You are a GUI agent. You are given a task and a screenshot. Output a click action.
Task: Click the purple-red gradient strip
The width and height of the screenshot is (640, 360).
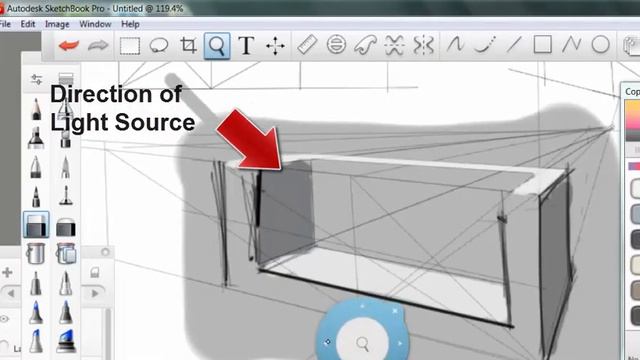[634, 166]
